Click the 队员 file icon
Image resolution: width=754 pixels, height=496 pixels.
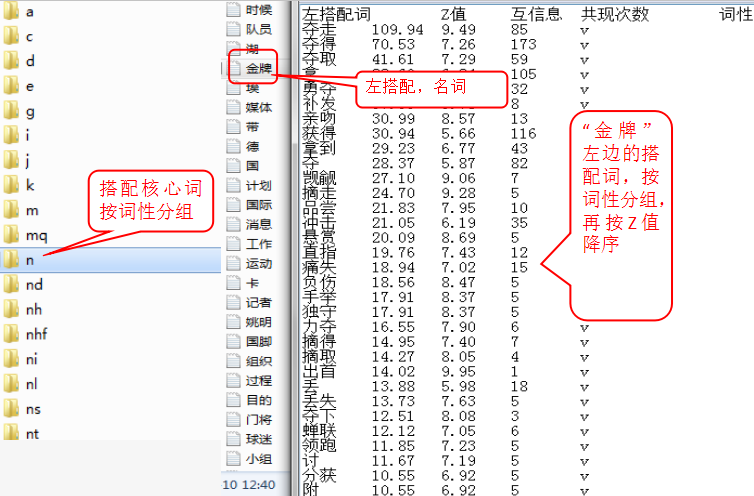(234, 29)
